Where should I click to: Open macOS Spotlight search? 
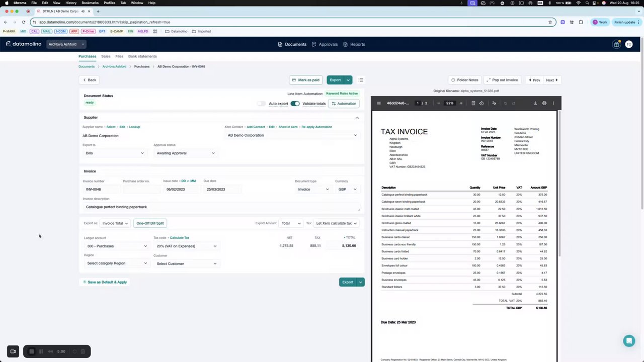point(588,3)
